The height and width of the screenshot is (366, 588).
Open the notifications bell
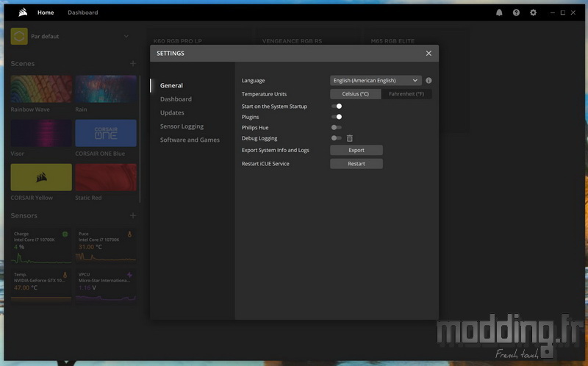(x=499, y=12)
